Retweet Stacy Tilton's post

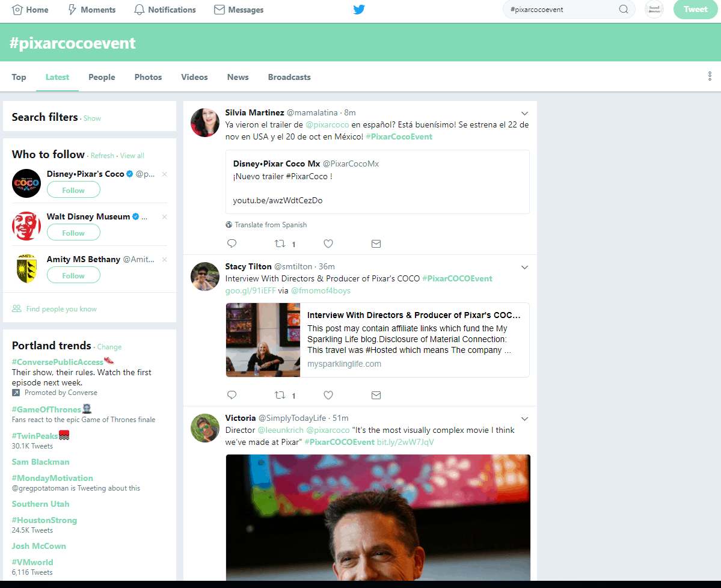[280, 395]
